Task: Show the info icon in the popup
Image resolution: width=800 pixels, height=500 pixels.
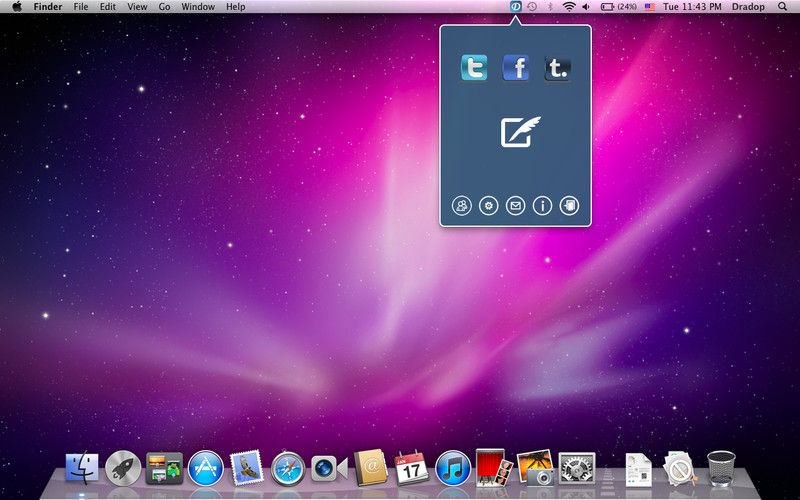Action: (x=542, y=206)
